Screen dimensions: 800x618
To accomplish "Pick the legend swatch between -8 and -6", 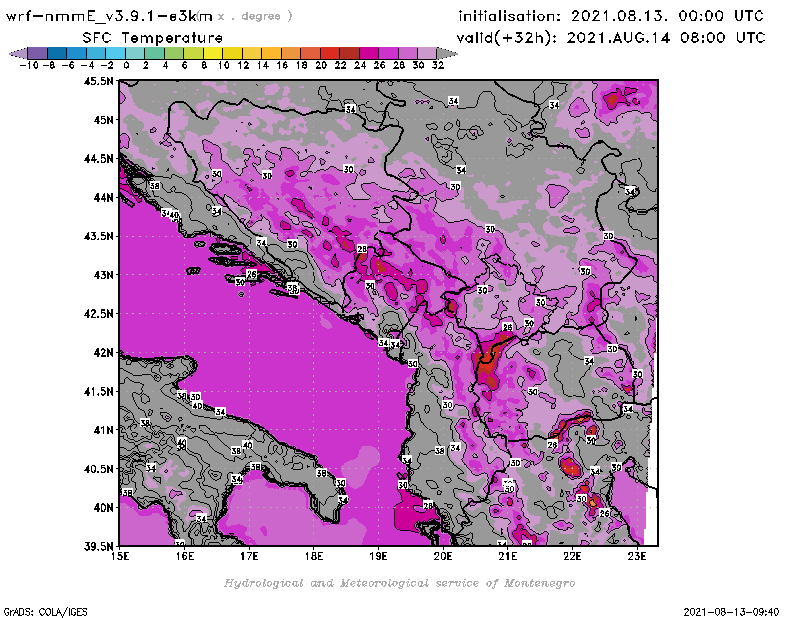I will (57, 53).
